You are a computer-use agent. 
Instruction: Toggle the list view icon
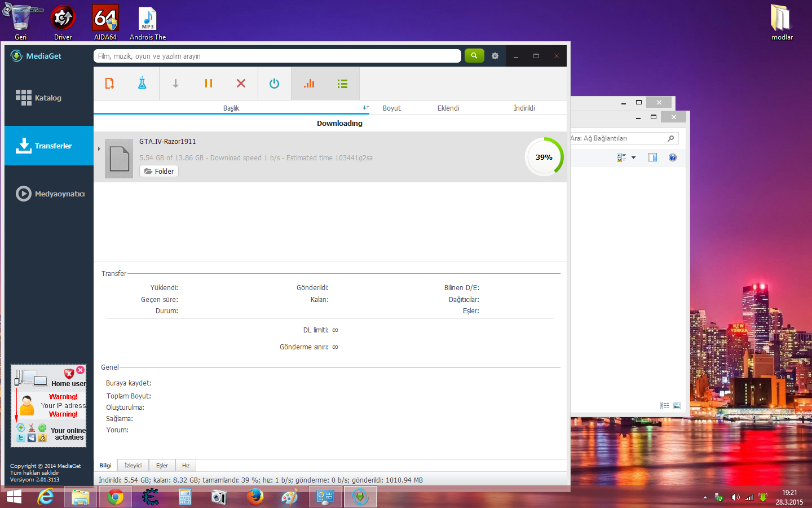[x=342, y=84]
